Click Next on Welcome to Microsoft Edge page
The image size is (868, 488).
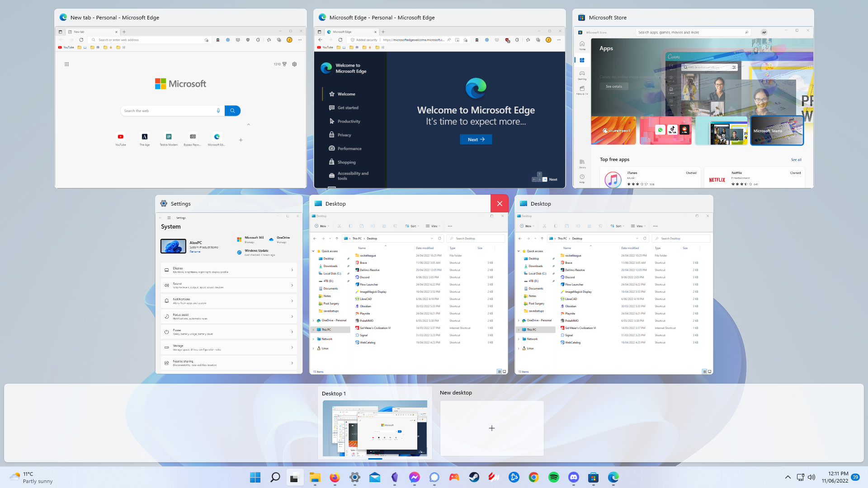pyautogui.click(x=476, y=139)
